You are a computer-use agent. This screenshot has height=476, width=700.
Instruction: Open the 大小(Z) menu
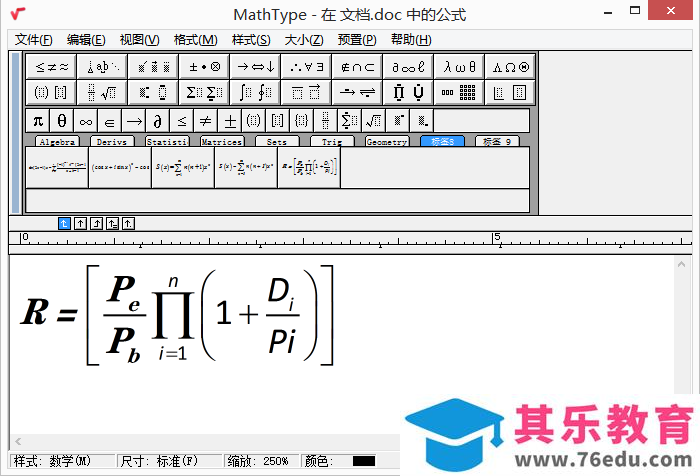pyautogui.click(x=304, y=40)
